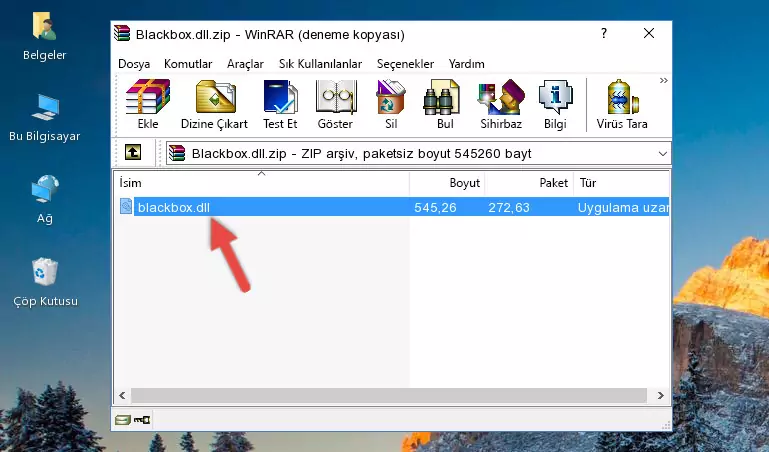Select blackbox.dll file name
The image size is (769, 452).
click(174, 207)
